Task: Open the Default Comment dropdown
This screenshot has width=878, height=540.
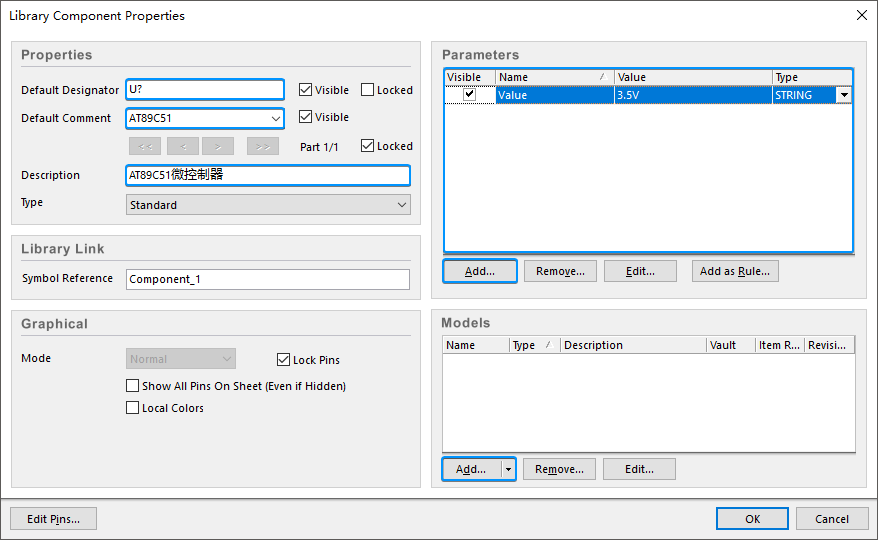Action: click(275, 118)
